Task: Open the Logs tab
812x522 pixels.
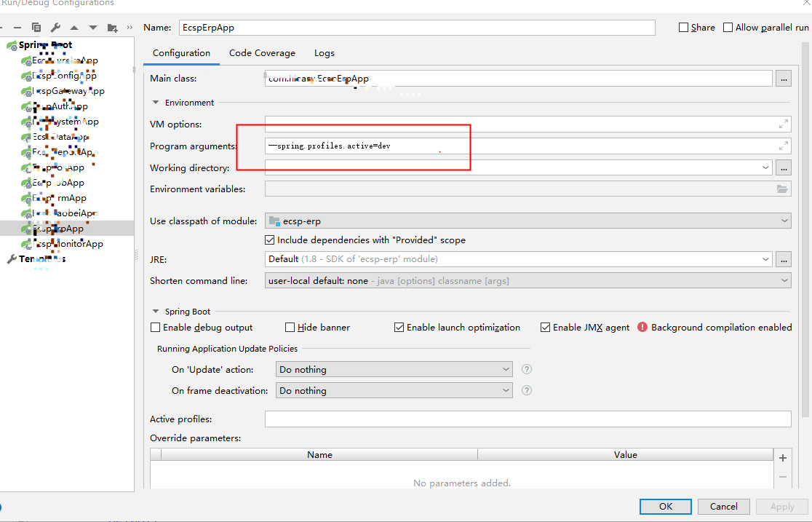Action: pos(324,52)
